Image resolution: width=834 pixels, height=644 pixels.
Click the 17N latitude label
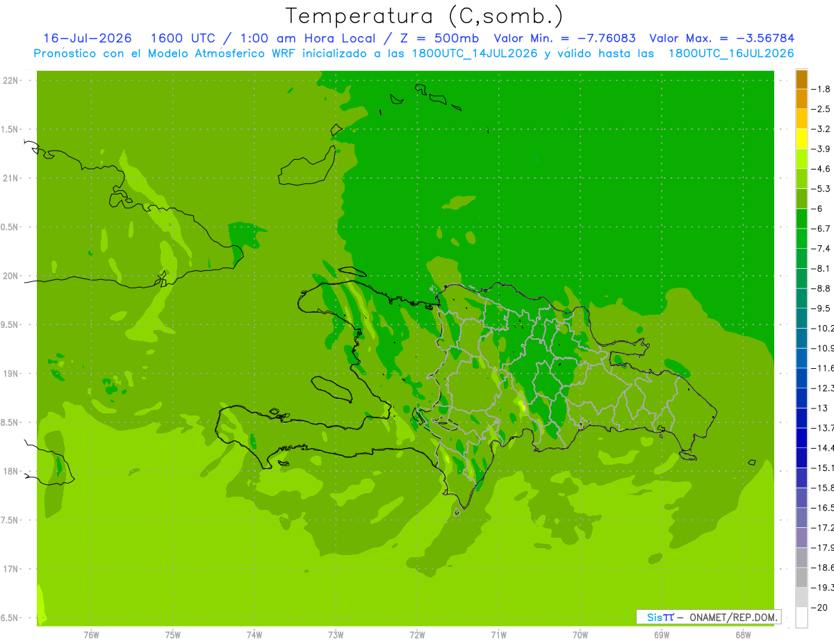tap(11, 569)
